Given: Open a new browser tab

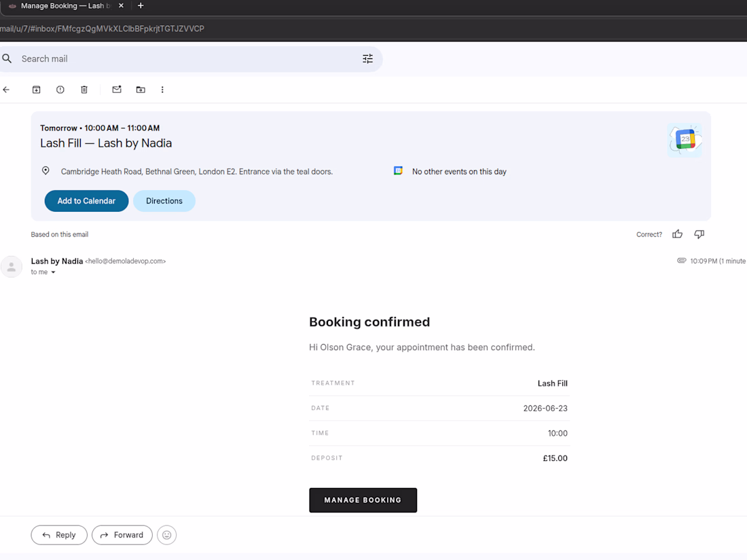Looking at the screenshot, I should pos(141,5).
